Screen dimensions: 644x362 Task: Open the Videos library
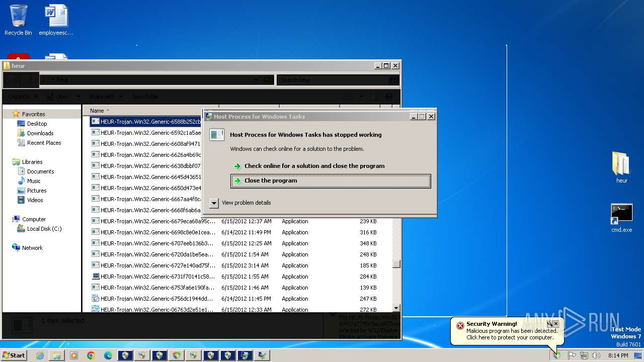35,200
